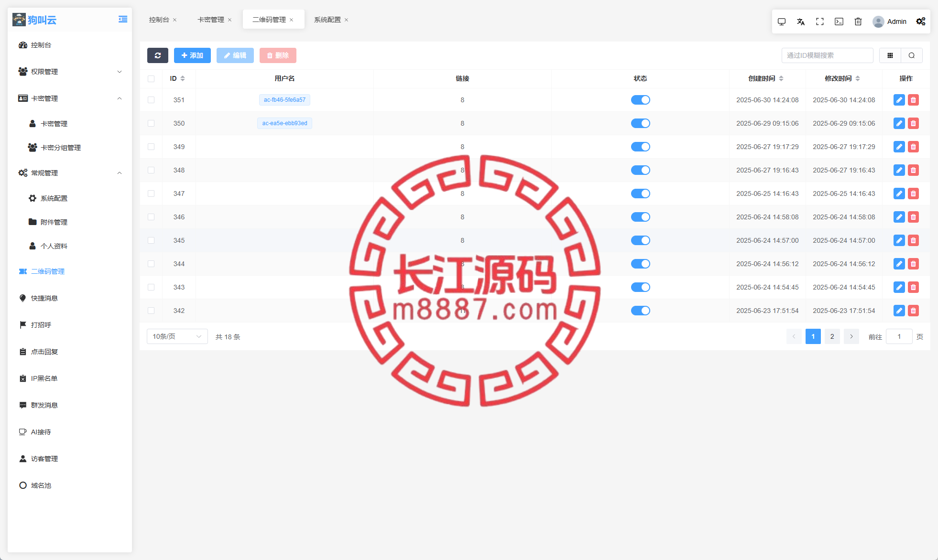Click the search magnifier icon
The height and width of the screenshot is (560, 938).
pyautogui.click(x=912, y=55)
